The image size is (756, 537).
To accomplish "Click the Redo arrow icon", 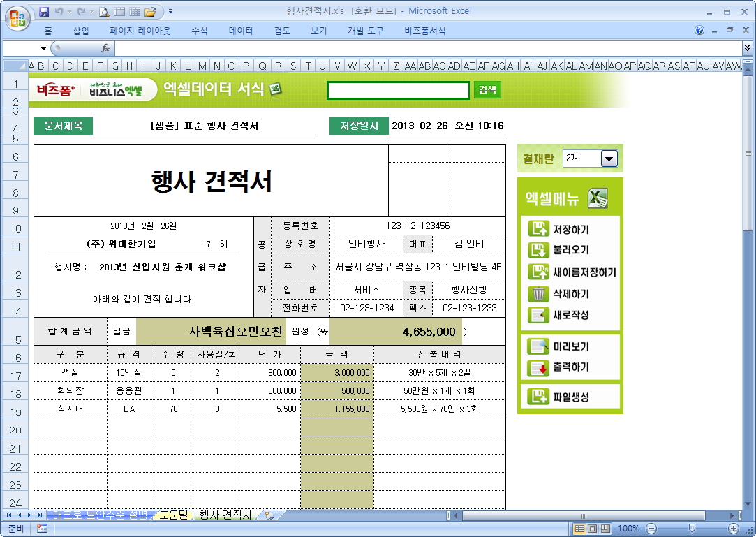I will tap(81, 12).
